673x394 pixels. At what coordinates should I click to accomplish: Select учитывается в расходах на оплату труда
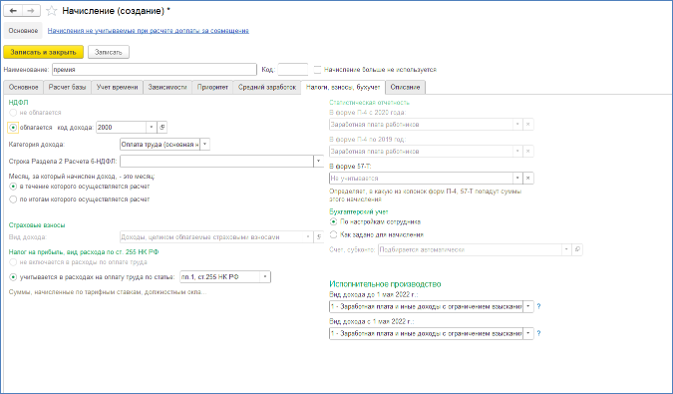[13, 277]
